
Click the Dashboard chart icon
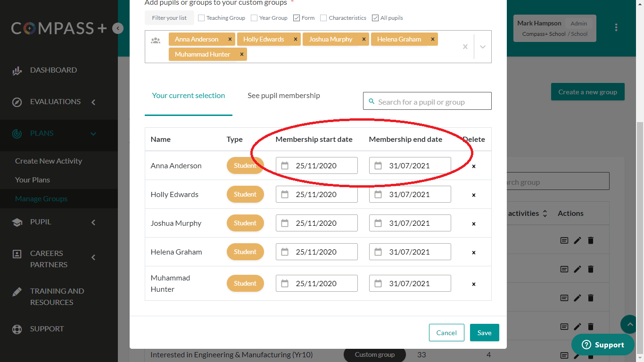(17, 71)
